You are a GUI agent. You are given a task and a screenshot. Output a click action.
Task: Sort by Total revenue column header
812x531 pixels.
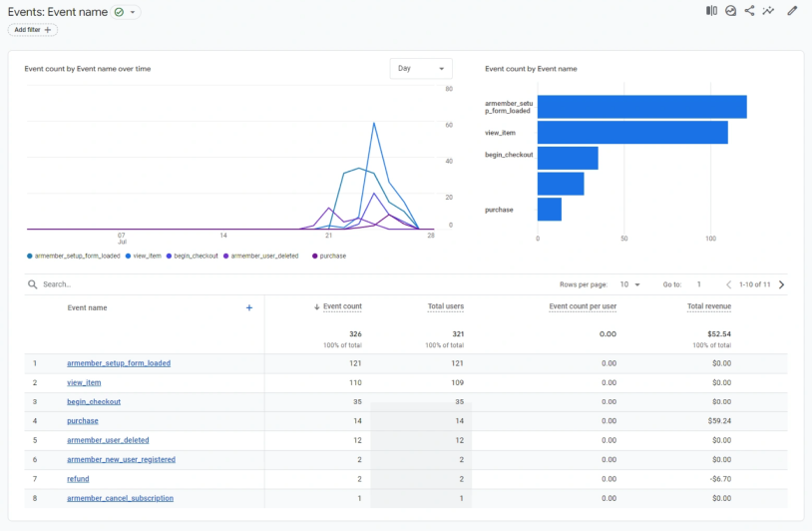tap(709, 306)
